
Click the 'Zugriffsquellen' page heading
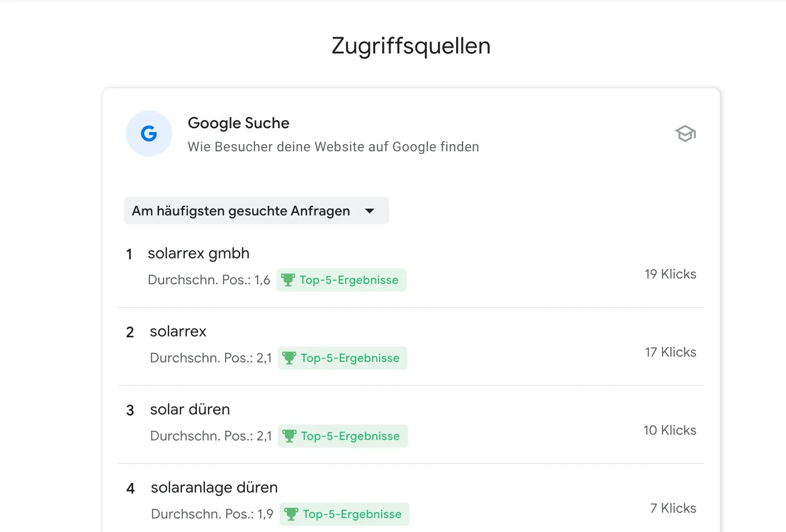tap(410, 45)
